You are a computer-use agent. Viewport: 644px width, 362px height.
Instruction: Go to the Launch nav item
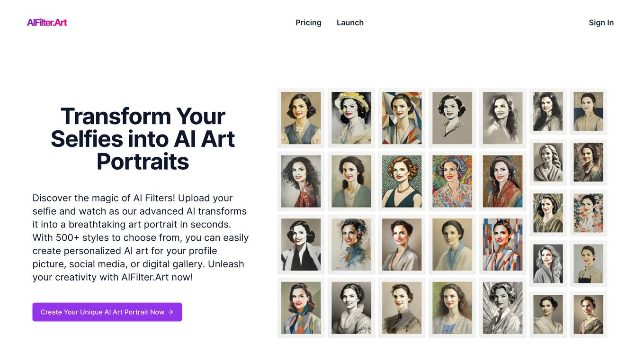tap(350, 22)
